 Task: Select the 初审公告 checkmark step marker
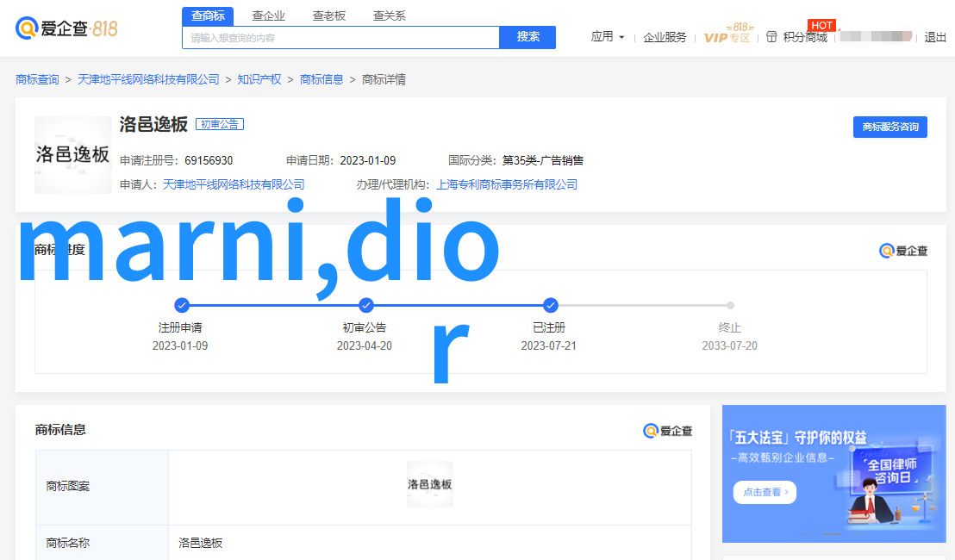coord(365,305)
